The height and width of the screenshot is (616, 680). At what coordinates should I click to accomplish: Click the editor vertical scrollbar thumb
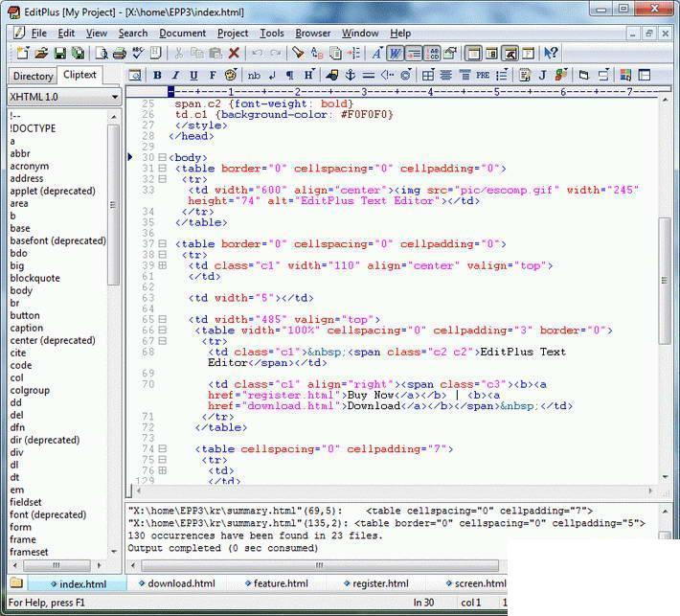pos(665,281)
